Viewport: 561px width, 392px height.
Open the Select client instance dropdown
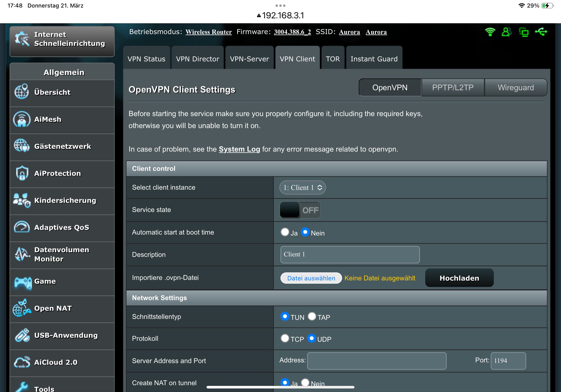[x=302, y=188]
